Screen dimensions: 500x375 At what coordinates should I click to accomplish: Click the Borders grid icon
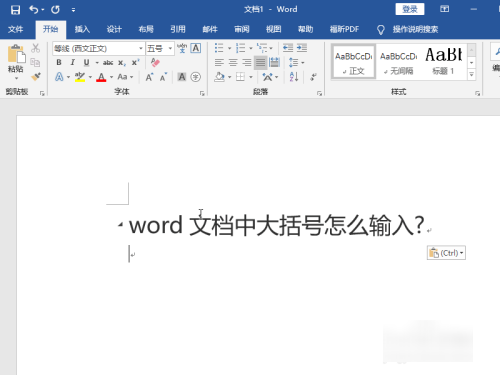[240, 77]
